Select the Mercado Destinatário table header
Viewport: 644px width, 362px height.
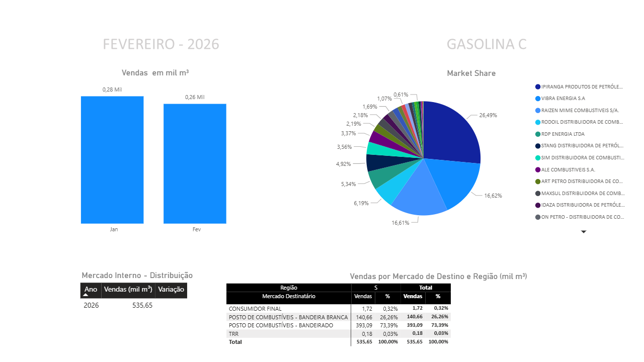pos(288,297)
